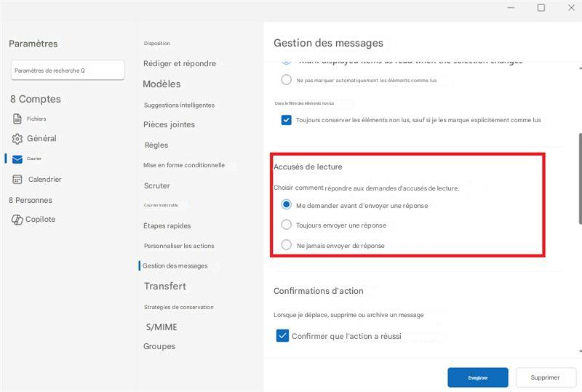This screenshot has width=582, height=392.
Task: Select 'Ne jamais envoyer de réponse' radio
Action: 286,244
